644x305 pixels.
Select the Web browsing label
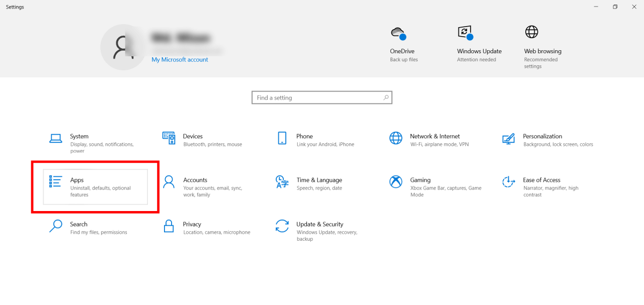pyautogui.click(x=542, y=51)
